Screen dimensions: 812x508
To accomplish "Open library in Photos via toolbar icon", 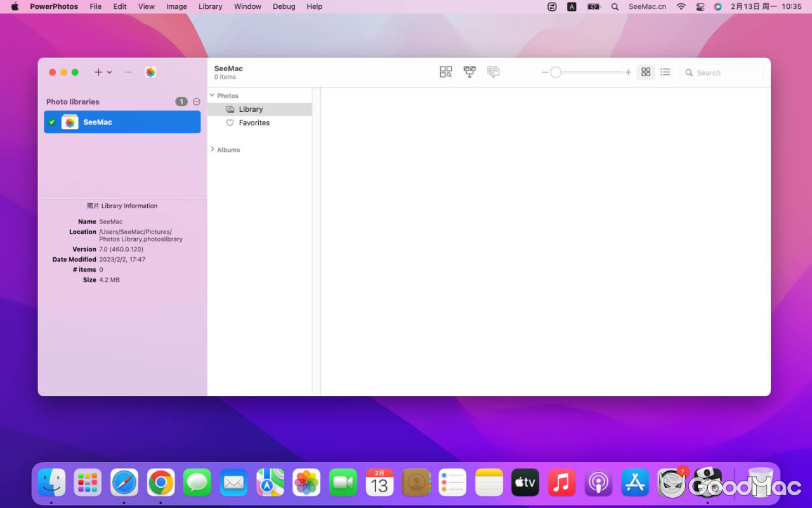I will [x=150, y=72].
